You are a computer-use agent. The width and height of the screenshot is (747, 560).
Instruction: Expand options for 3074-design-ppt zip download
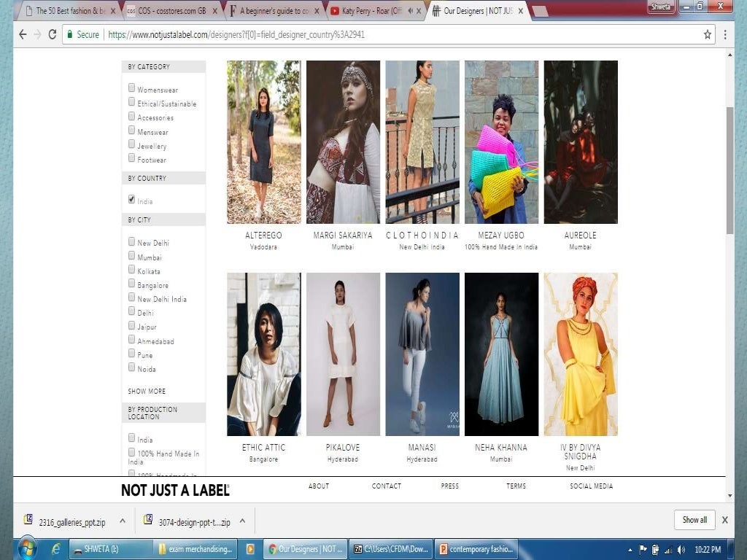pyautogui.click(x=242, y=521)
